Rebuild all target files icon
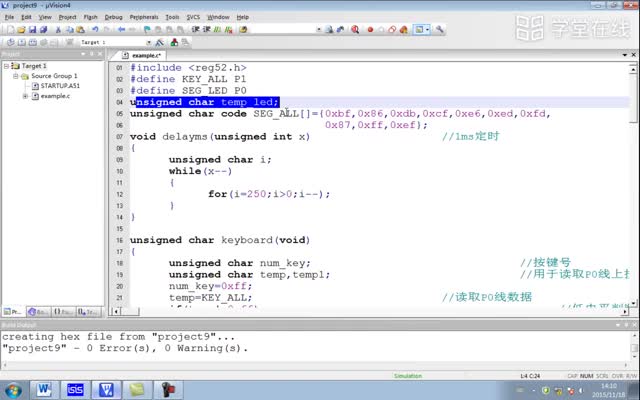The width and height of the screenshot is (640, 400). (33, 42)
